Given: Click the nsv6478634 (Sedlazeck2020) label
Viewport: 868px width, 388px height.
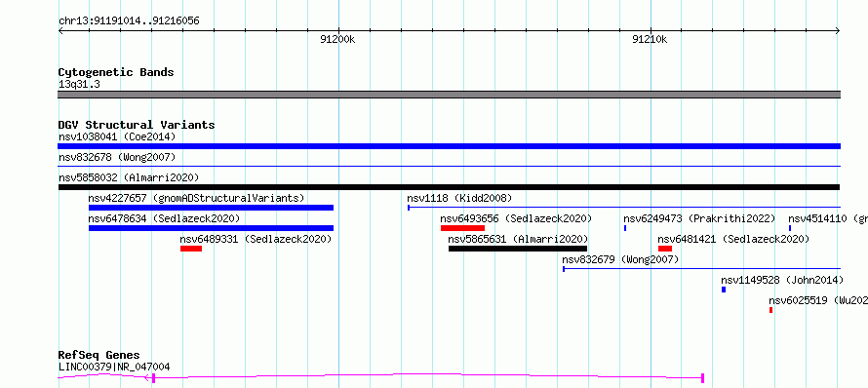Looking at the screenshot, I should point(164,218).
